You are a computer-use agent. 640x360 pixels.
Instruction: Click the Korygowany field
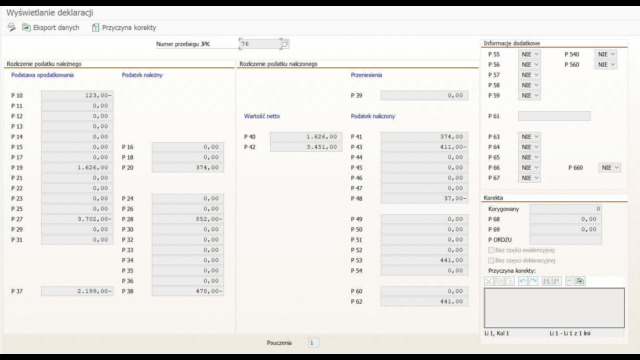click(566, 209)
